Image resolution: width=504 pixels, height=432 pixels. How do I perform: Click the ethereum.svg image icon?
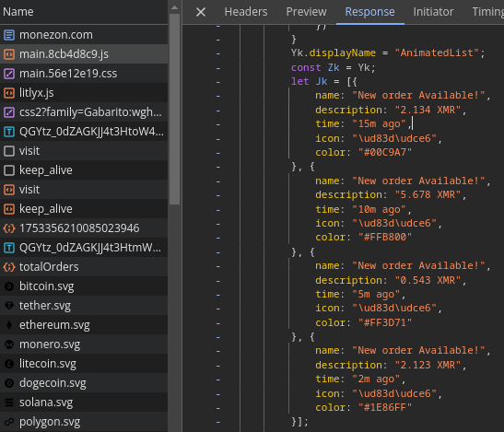pos(9,325)
